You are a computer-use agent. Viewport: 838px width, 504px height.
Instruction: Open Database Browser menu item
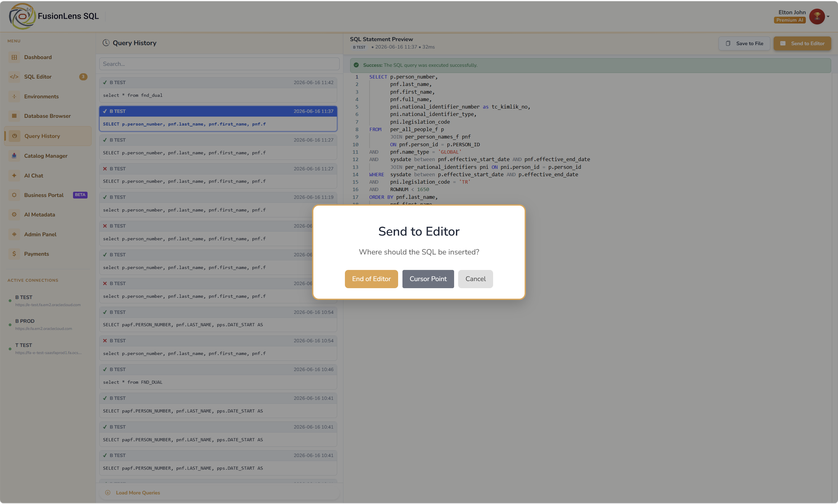pos(48,116)
